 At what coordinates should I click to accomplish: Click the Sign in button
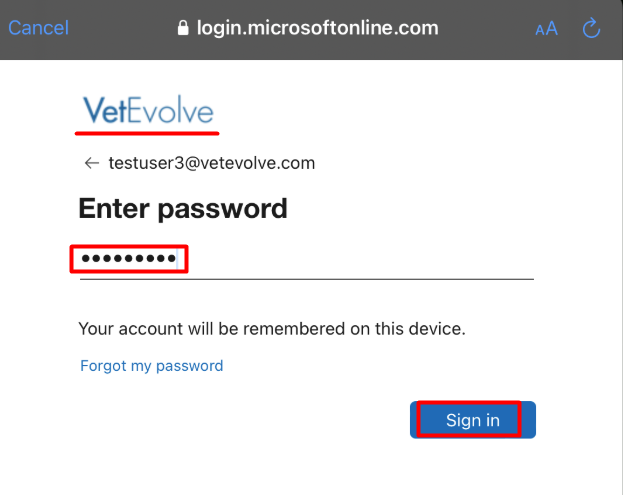[x=473, y=420]
